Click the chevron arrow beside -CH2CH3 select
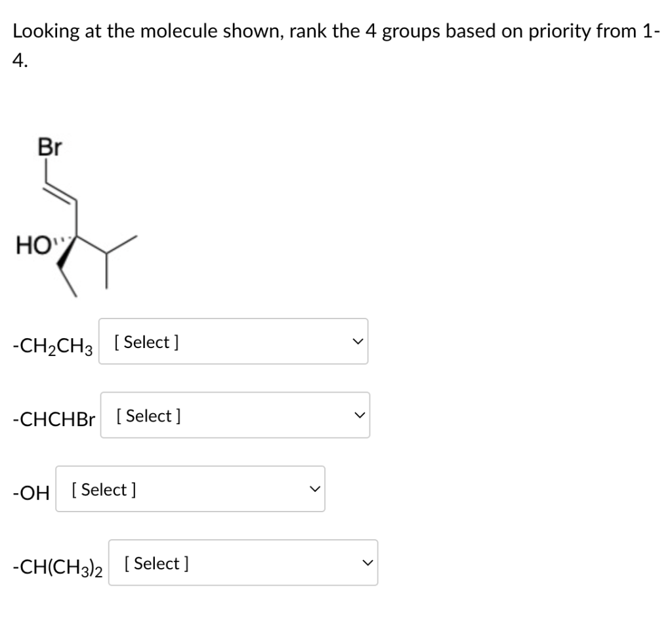Viewport: 672px width, 637px height. pos(358,342)
